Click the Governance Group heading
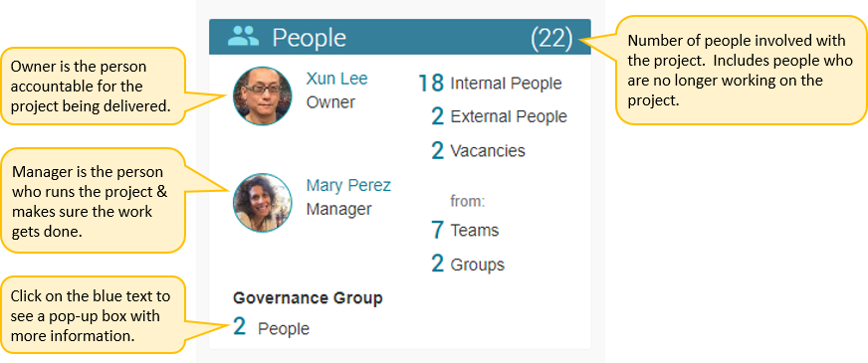Image resolution: width=868 pixels, height=363 pixels. click(308, 298)
